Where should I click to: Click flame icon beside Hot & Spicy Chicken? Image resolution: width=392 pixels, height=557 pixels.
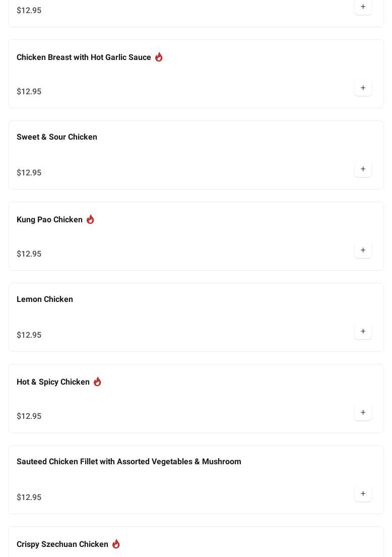(x=97, y=382)
